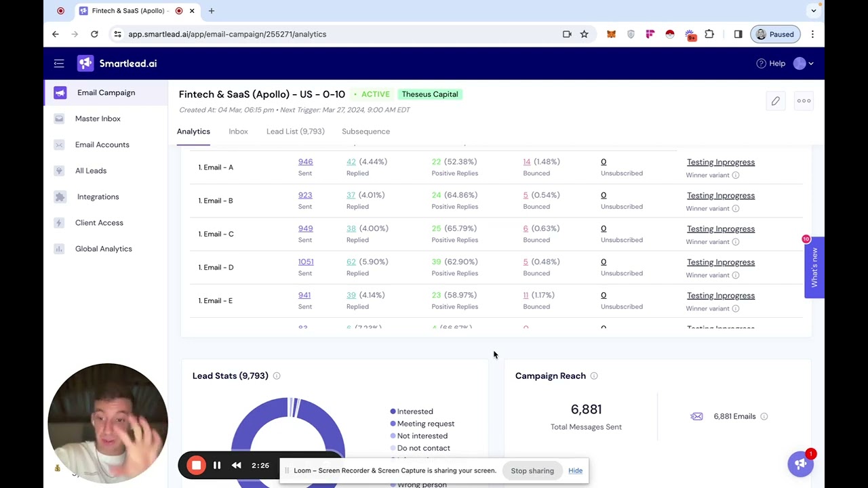Click Testing Inprogress for Email E

point(720,296)
